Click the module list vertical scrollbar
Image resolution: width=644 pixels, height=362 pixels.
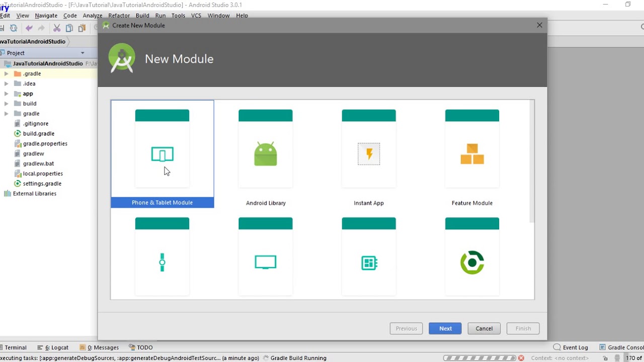click(x=532, y=161)
